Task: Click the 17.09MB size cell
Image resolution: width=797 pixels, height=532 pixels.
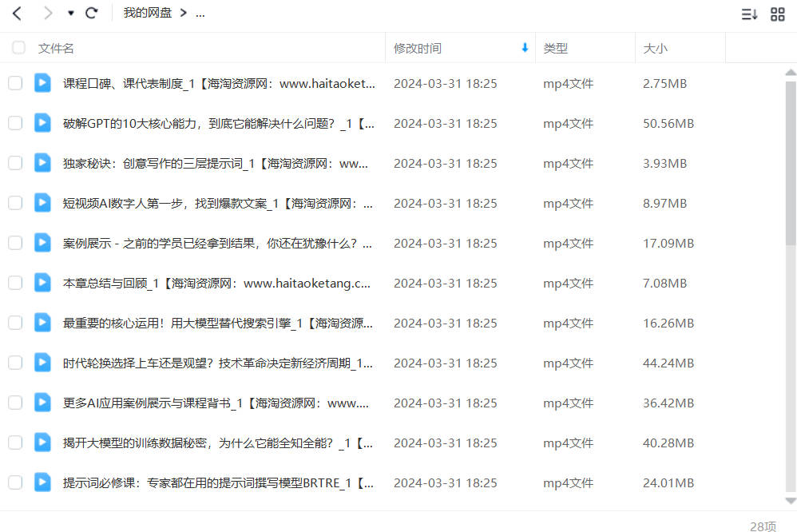Action: tap(668, 243)
